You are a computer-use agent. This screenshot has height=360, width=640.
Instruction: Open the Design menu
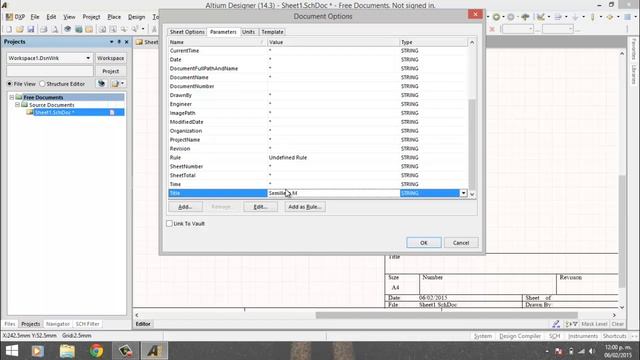point(136,17)
